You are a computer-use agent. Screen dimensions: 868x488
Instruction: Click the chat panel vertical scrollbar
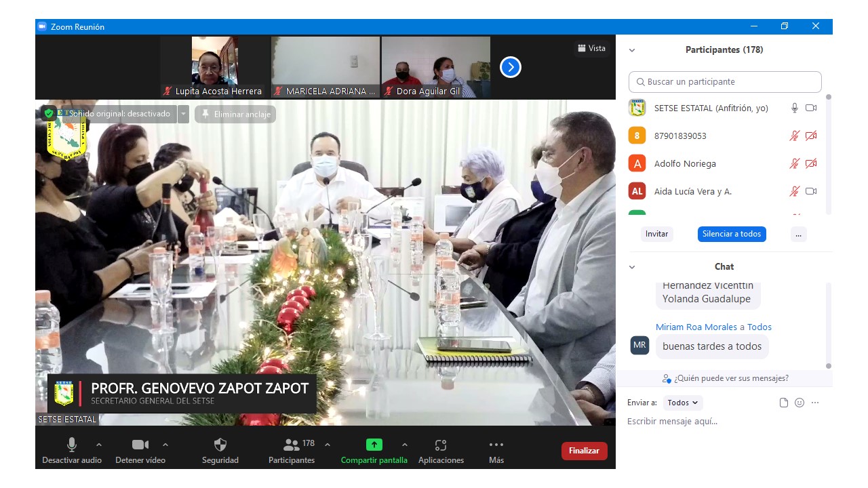click(x=828, y=325)
